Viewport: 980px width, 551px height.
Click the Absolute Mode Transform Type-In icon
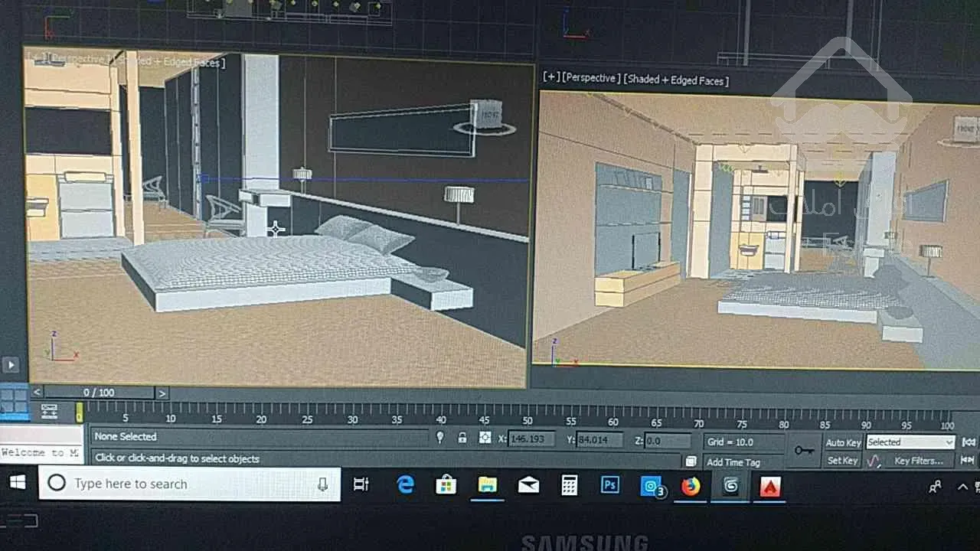pyautogui.click(x=484, y=438)
